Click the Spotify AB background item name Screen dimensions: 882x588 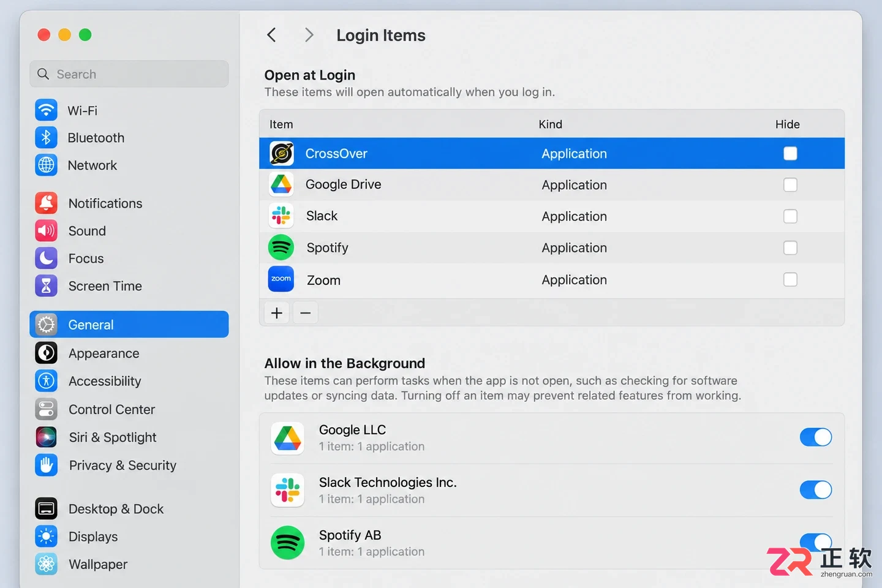350,535
